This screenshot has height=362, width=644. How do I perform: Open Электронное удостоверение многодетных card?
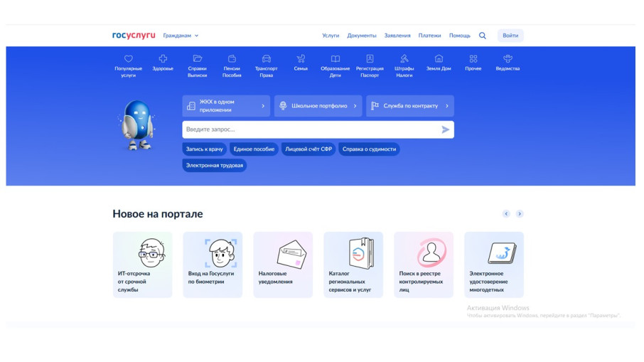click(x=494, y=265)
